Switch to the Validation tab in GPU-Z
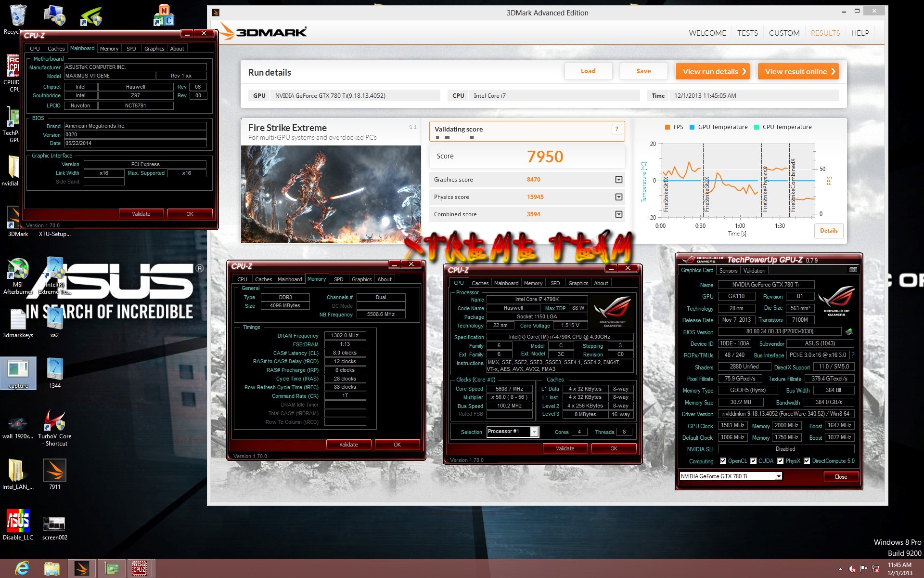The width and height of the screenshot is (924, 578). click(x=754, y=271)
